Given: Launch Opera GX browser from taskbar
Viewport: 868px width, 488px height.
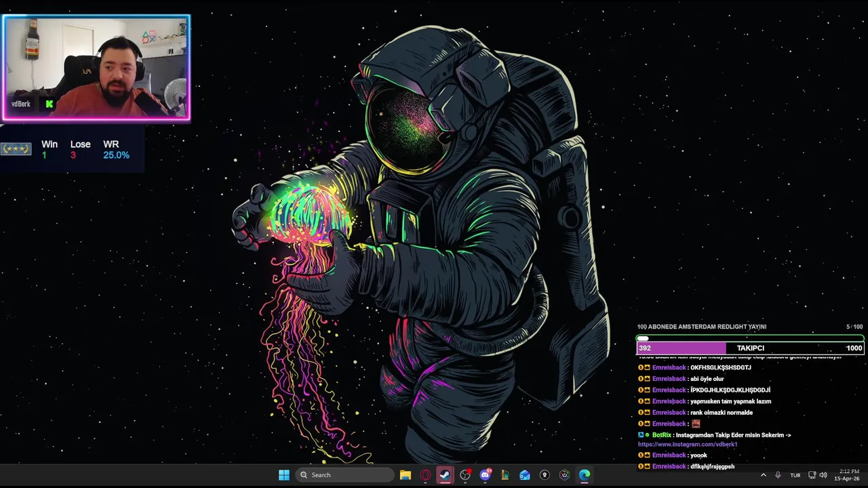Looking at the screenshot, I should point(425,475).
